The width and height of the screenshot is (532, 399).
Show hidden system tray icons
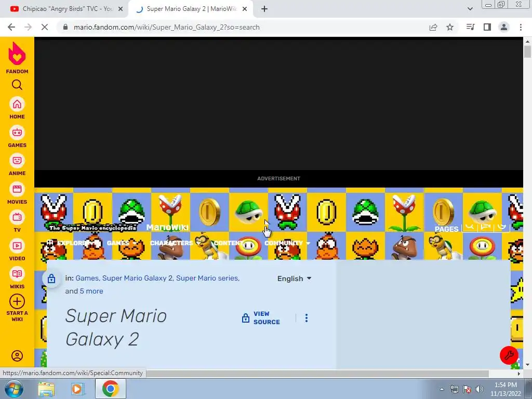click(x=442, y=389)
